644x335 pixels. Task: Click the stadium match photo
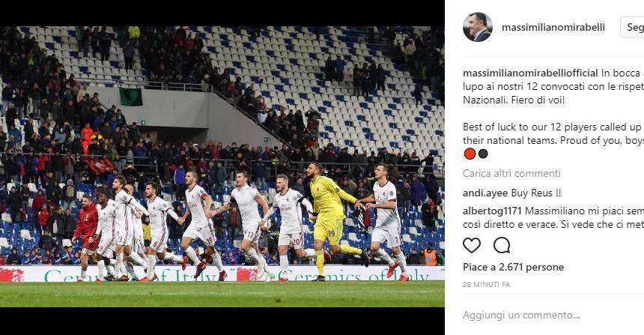click(x=222, y=166)
